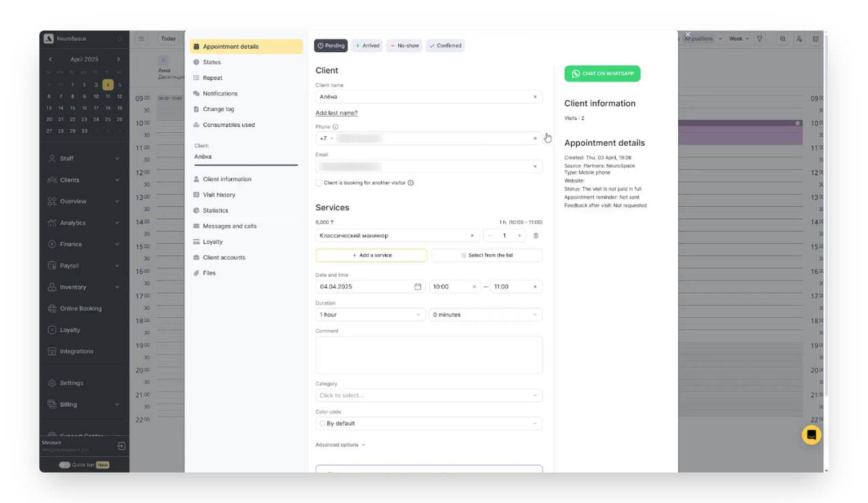Click the NeuroSpace logo icon
The image size is (868, 503).
(48, 39)
